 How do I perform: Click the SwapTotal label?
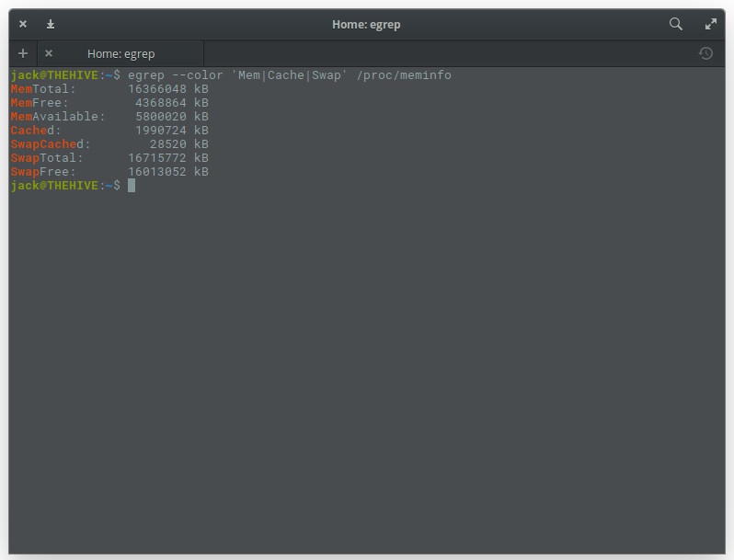point(43,158)
